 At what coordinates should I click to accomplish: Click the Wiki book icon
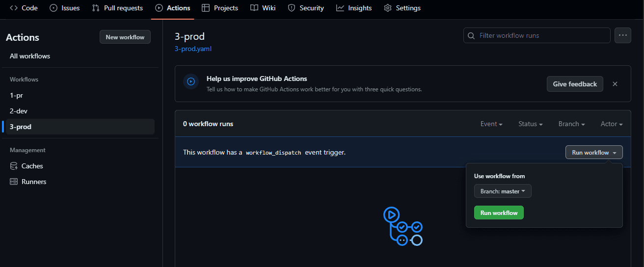[x=254, y=8]
